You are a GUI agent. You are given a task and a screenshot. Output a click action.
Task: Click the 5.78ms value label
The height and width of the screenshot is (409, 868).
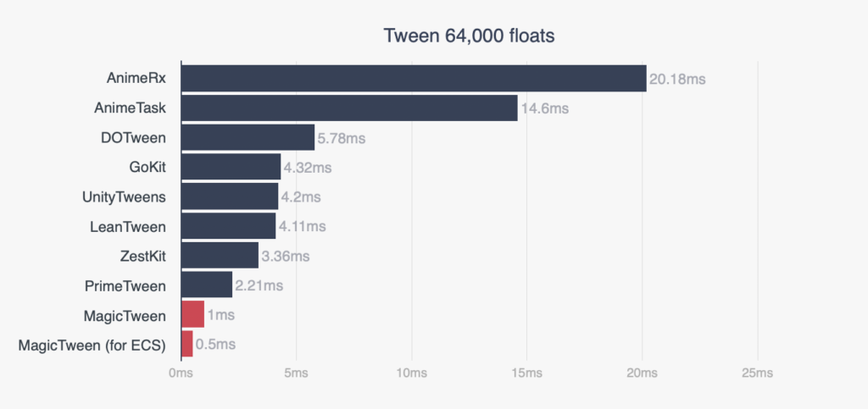[x=342, y=138]
